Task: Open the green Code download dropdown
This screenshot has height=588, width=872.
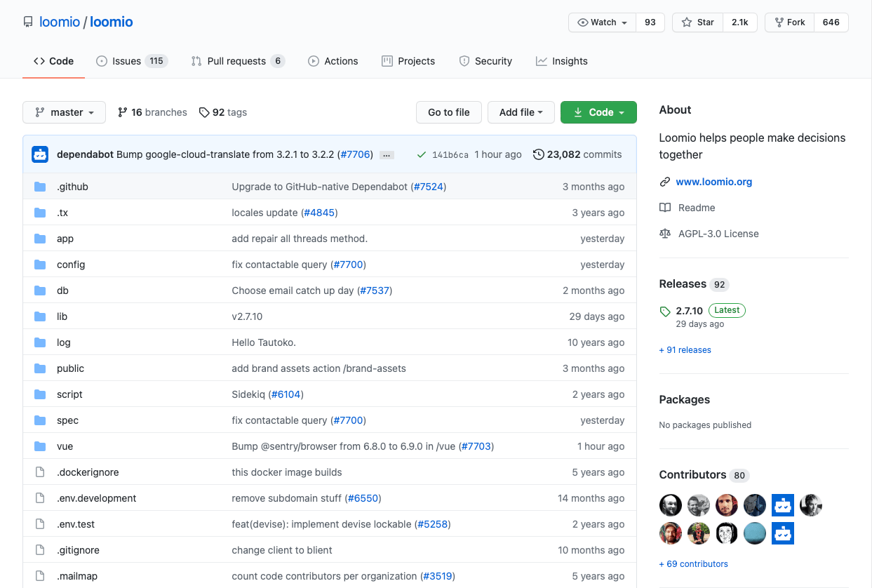Action: pyautogui.click(x=598, y=112)
